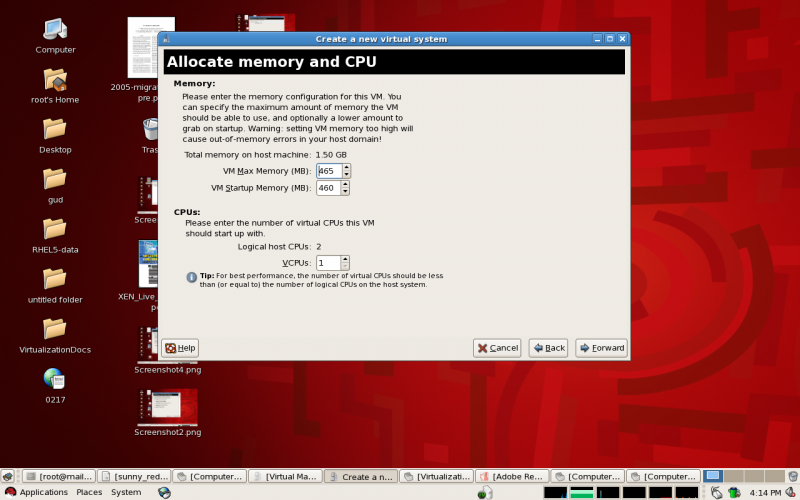Switch to root@mail terminal taskbar item
Viewport: 800px width, 500px height.
tap(59, 477)
